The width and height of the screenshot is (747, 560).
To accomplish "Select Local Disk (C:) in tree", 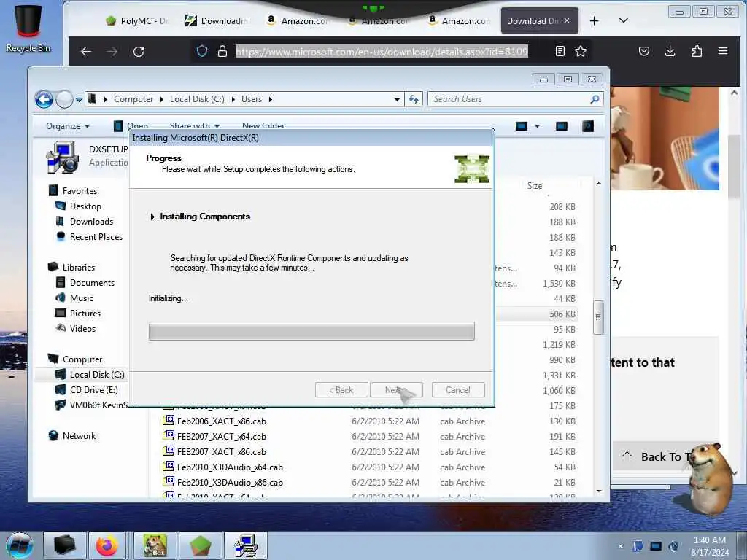I will pos(97,374).
